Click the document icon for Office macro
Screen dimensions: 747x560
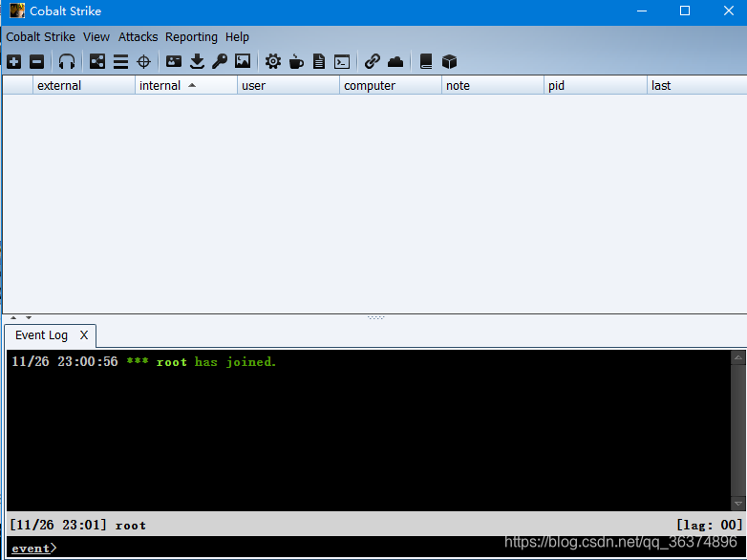319,61
